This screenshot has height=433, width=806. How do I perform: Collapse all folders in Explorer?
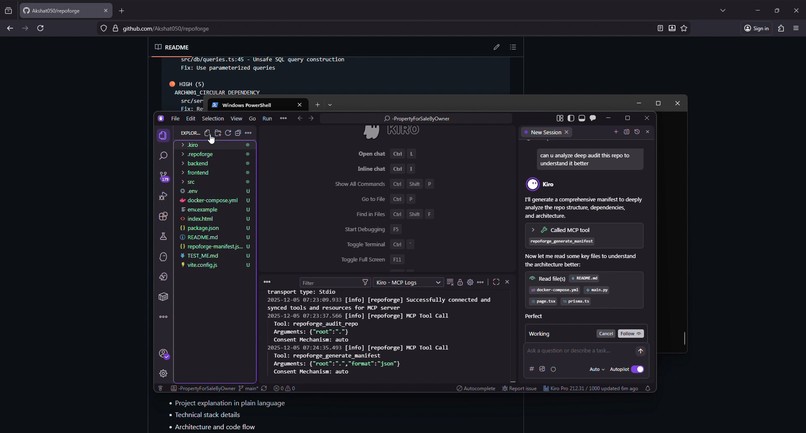point(238,133)
